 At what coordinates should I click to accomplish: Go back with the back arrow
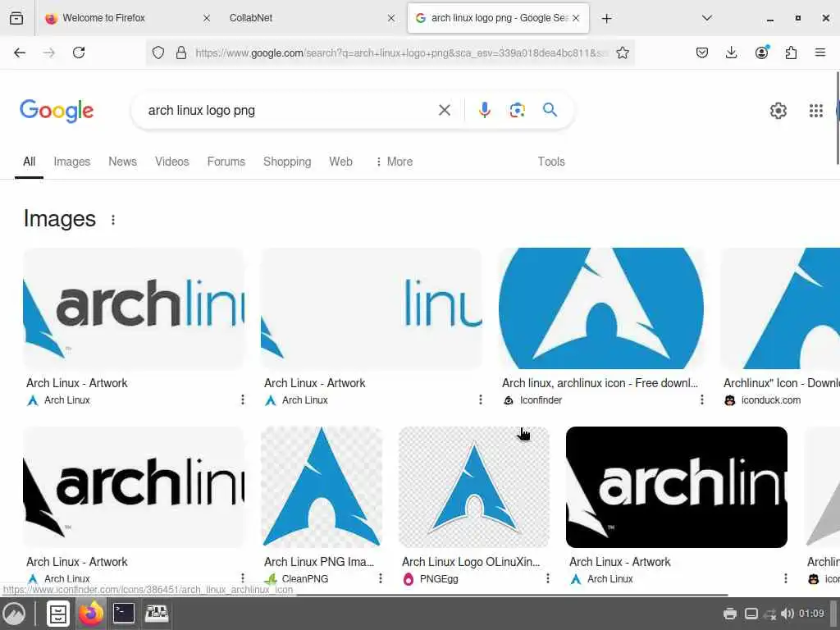click(x=20, y=52)
